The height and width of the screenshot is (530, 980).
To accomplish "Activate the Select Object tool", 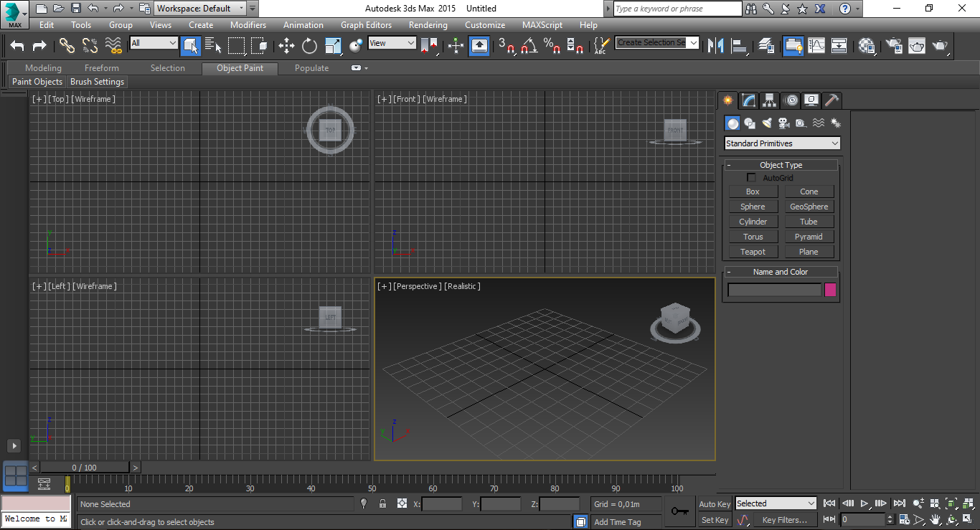I will [x=190, y=46].
